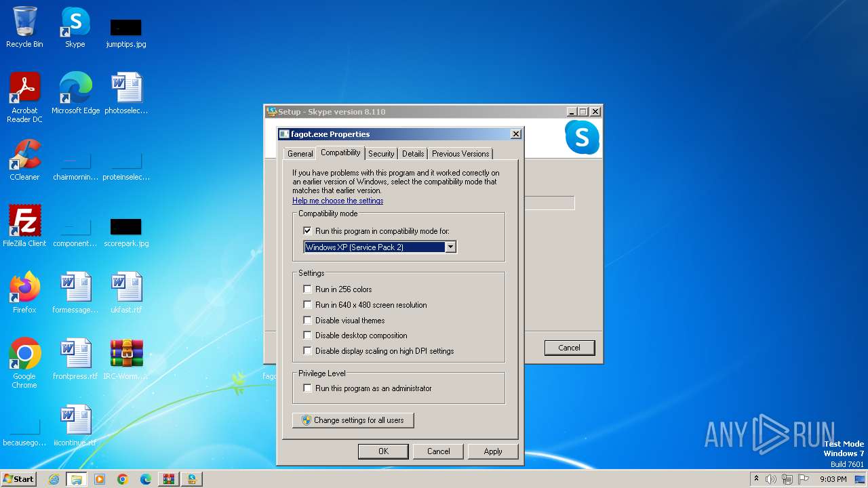Screen dimensions: 868x488
Task: Open the IRC-Worm WinRAR archive icon
Action: pos(126,359)
